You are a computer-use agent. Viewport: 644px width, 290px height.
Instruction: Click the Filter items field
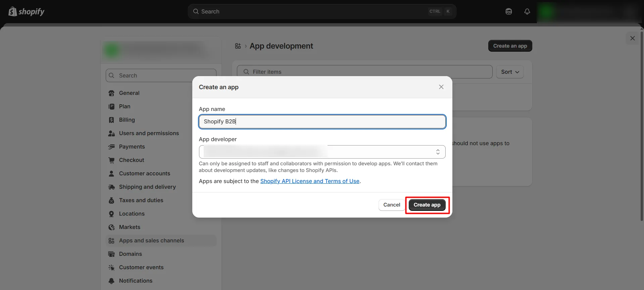[x=365, y=72]
